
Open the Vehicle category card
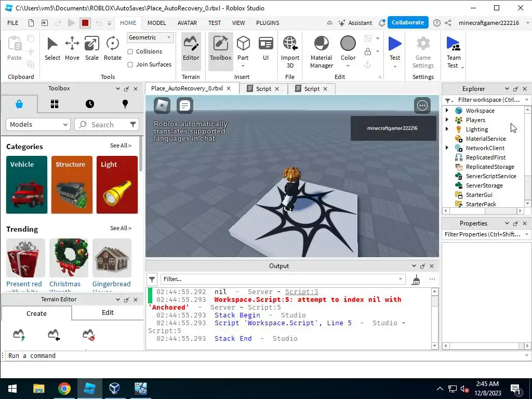[x=27, y=184]
